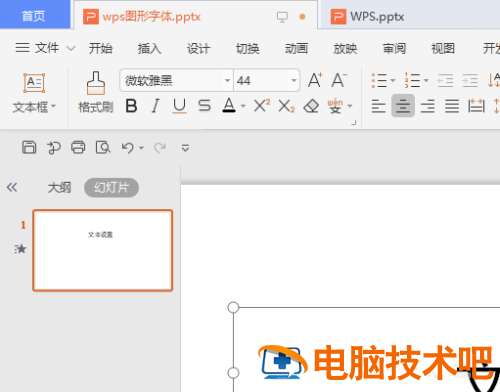Undo the last action
Screen dimensions: 500x392
pos(128,148)
